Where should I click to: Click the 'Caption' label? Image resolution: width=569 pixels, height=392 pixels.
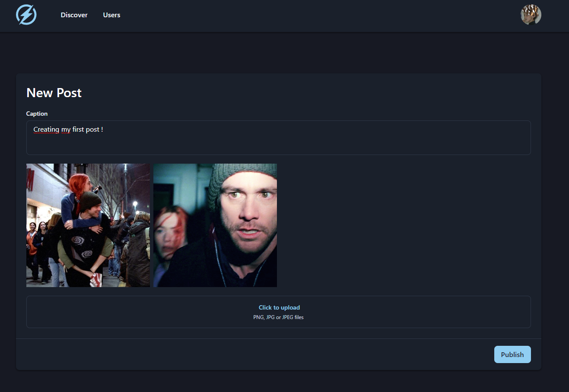(x=37, y=114)
